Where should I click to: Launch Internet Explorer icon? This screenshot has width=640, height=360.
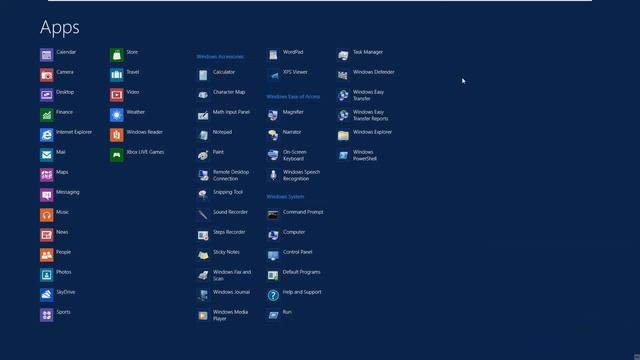click(47, 135)
